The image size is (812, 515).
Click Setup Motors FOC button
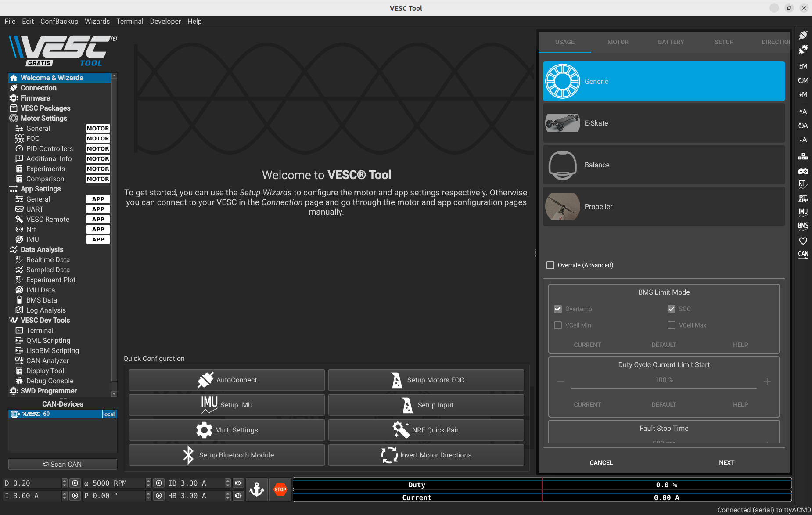click(426, 380)
